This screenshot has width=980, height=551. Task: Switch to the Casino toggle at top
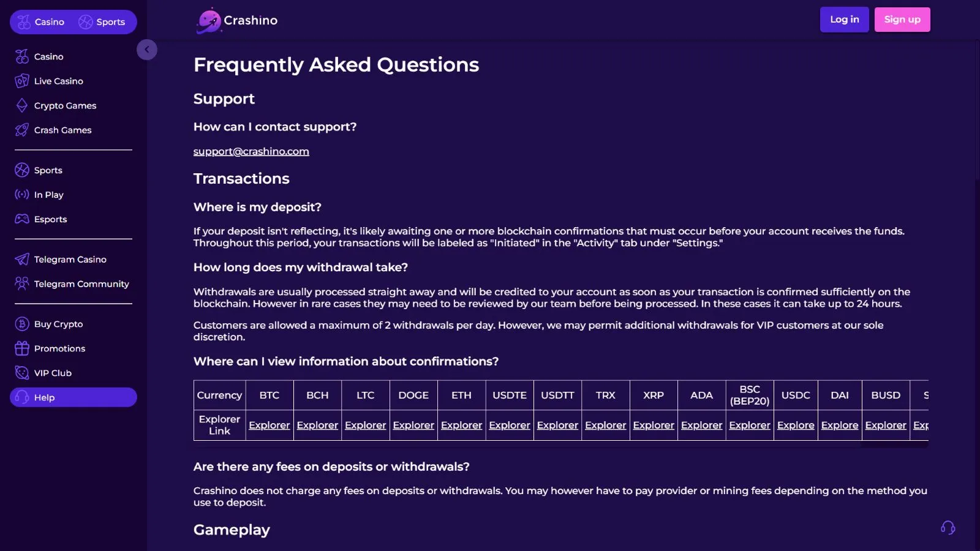[x=42, y=22]
